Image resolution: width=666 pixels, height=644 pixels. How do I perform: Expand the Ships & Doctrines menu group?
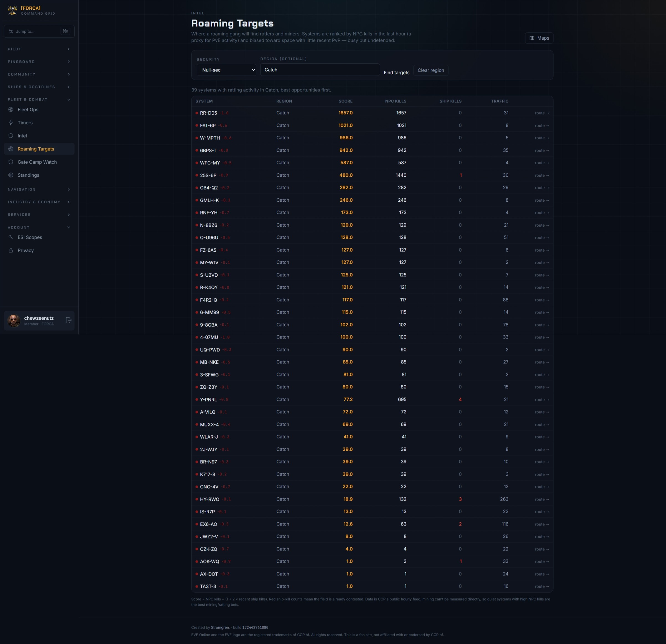pyautogui.click(x=39, y=87)
